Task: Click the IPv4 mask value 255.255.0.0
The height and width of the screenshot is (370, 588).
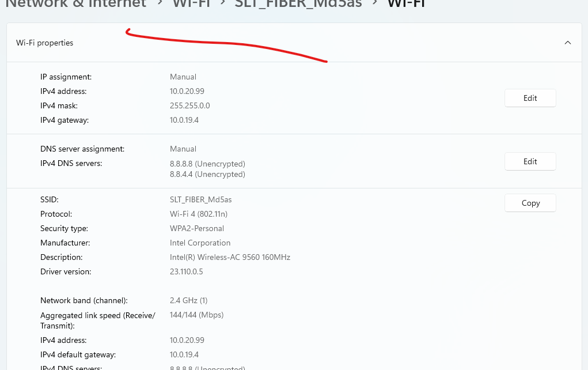Action: coord(189,106)
